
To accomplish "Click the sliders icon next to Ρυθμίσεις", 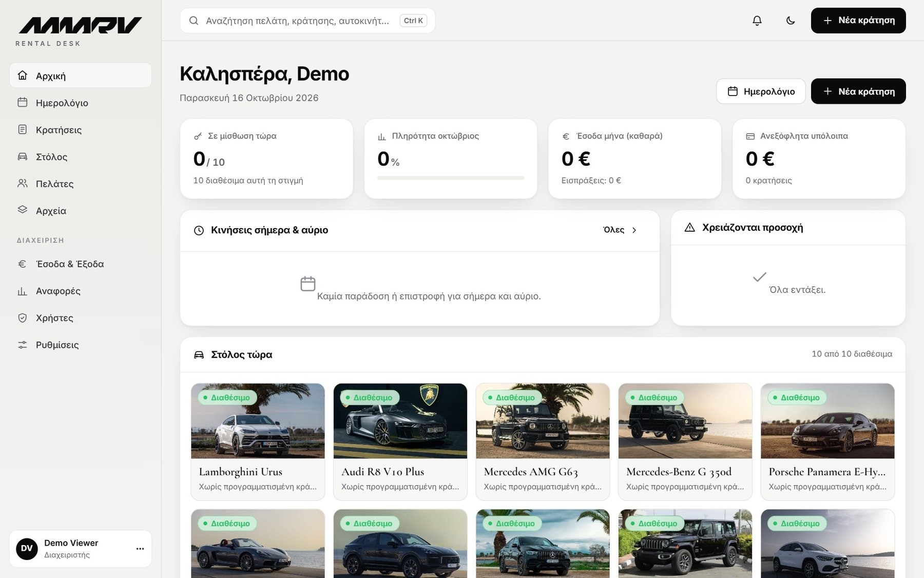I will [22, 345].
